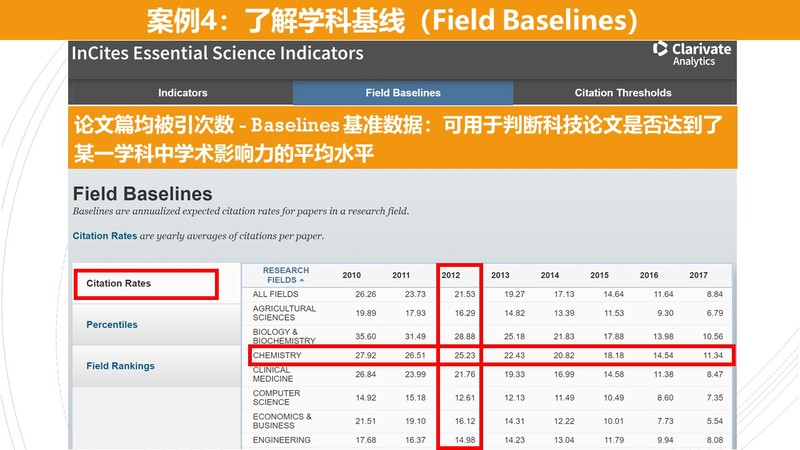Sort by the Research Fields arrow
Screen dimensions: 800x450
(304, 281)
